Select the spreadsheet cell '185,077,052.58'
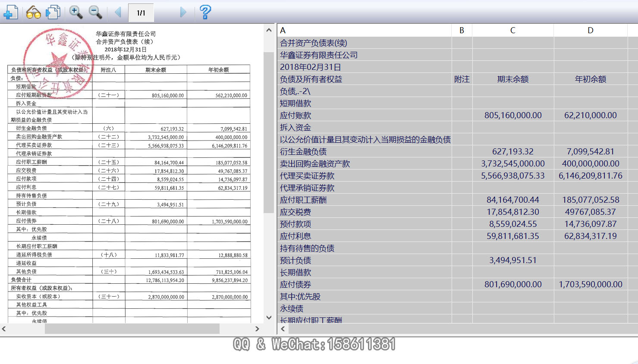Viewport: 638px width, 364px height. [591, 200]
